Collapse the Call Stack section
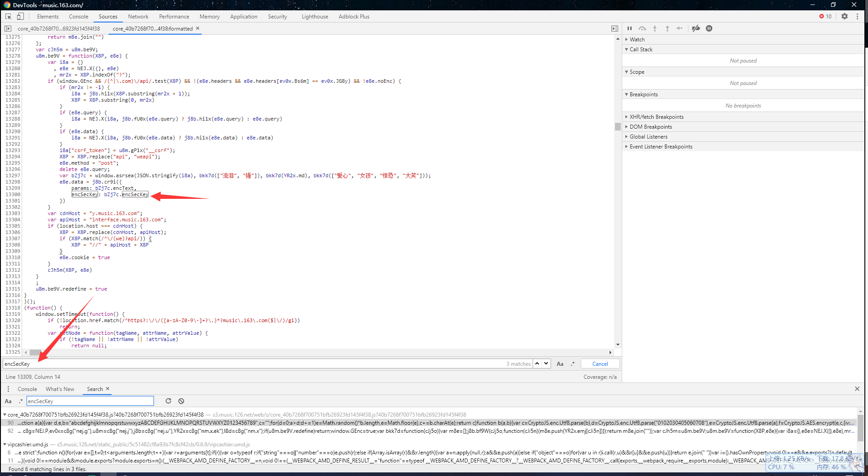868x476 pixels. pyautogui.click(x=743, y=49)
